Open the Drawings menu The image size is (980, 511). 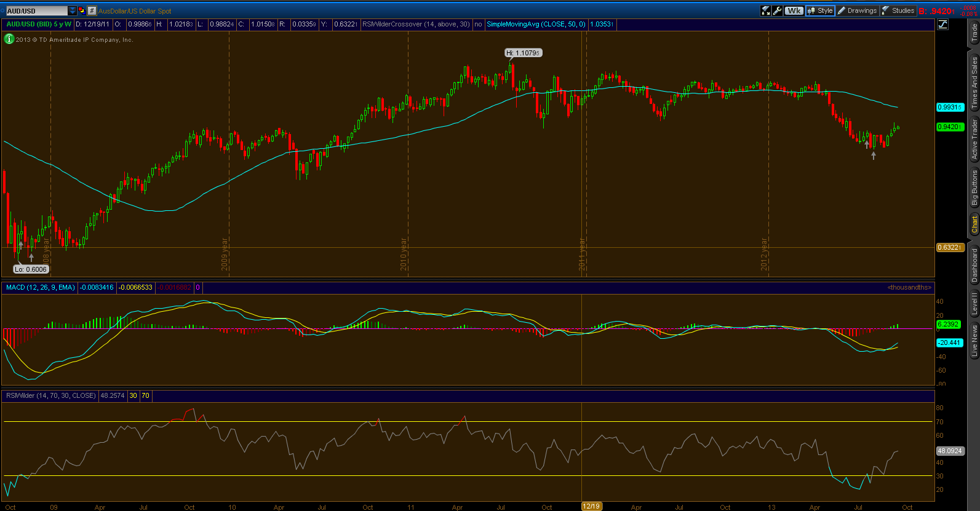(x=857, y=10)
